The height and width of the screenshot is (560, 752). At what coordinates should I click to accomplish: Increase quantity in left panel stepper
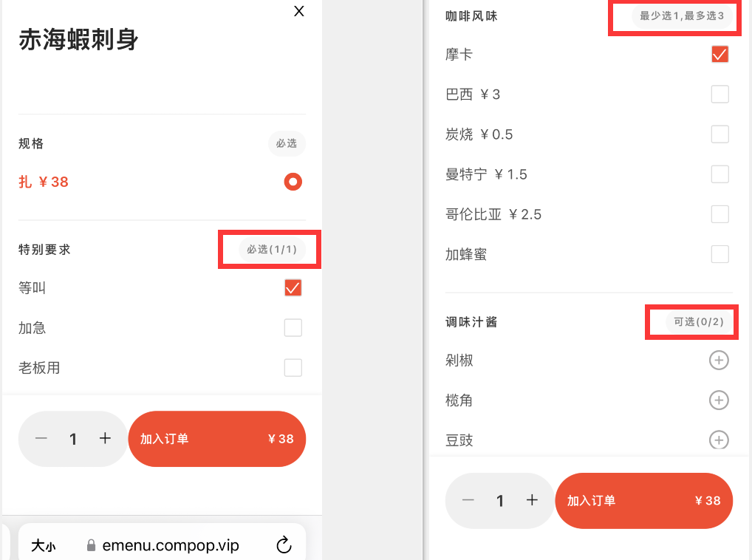[x=105, y=438]
